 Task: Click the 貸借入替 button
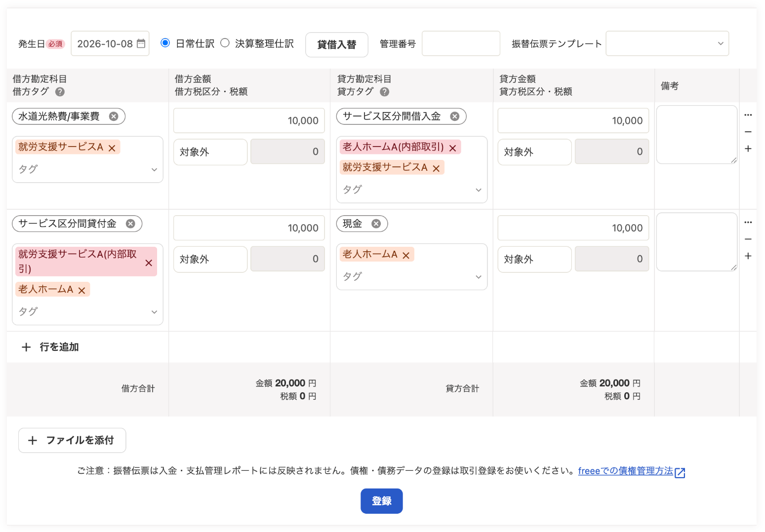337,44
